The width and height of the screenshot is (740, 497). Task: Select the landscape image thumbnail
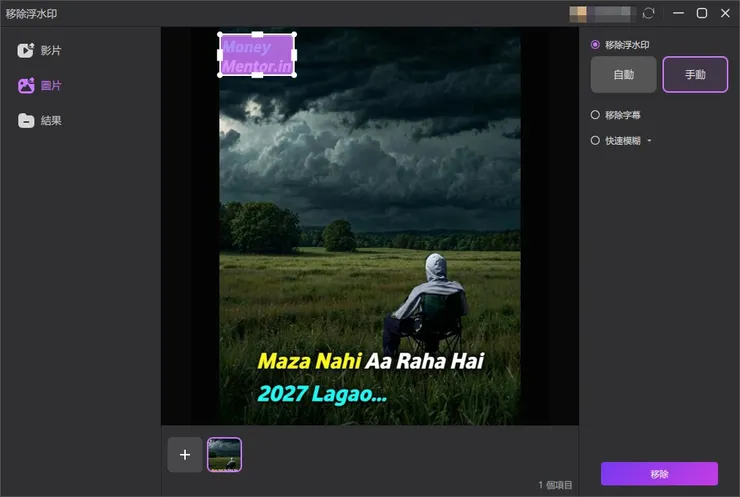tap(224, 455)
